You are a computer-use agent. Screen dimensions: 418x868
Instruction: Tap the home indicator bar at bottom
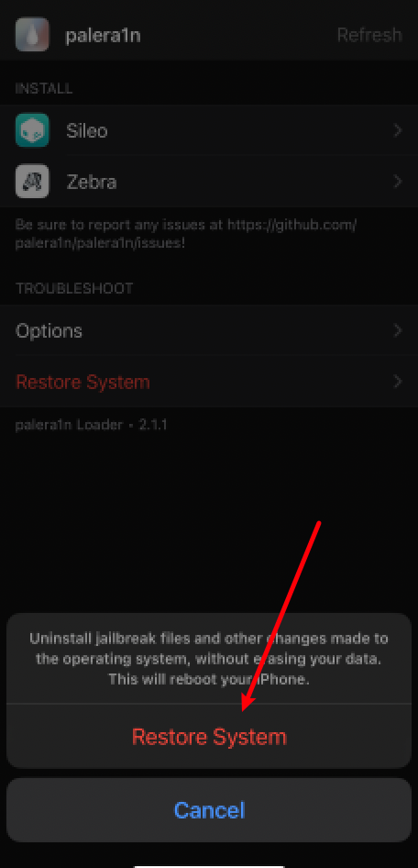click(209, 865)
